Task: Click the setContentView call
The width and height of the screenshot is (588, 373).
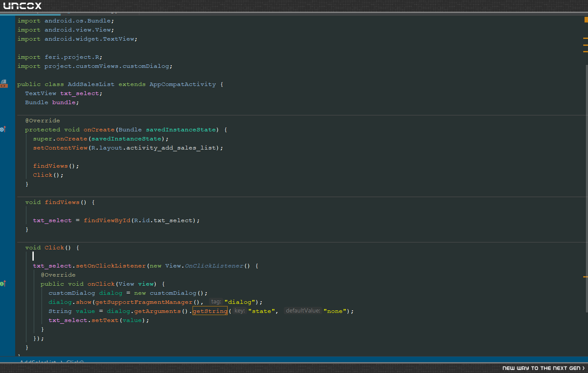Action: pyautogui.click(x=128, y=148)
